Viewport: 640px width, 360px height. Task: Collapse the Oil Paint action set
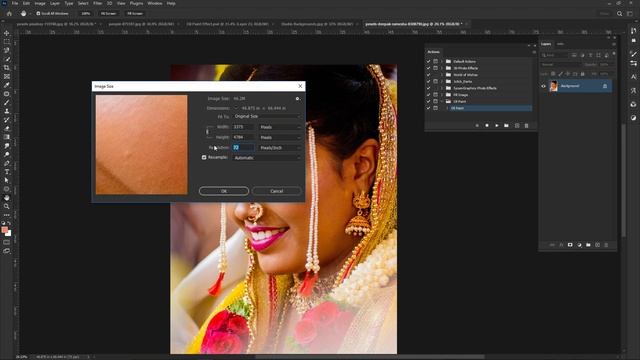tap(442, 101)
